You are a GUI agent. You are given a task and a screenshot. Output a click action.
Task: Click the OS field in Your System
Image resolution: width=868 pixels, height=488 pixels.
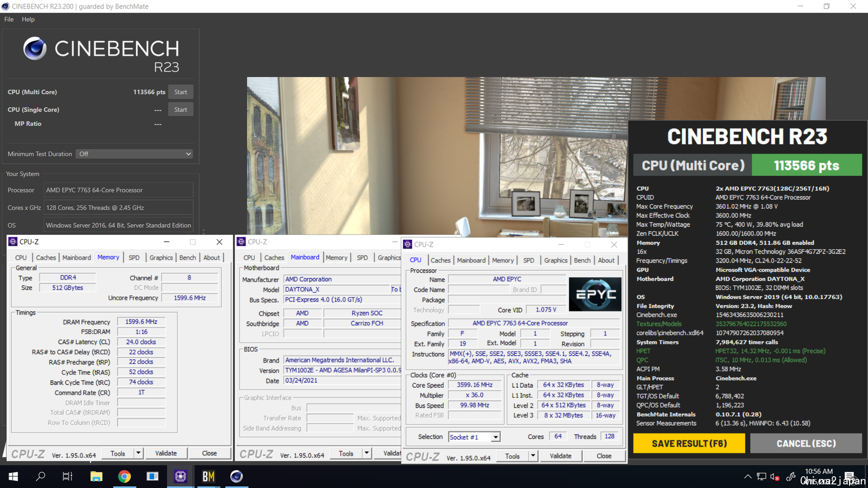click(x=118, y=225)
